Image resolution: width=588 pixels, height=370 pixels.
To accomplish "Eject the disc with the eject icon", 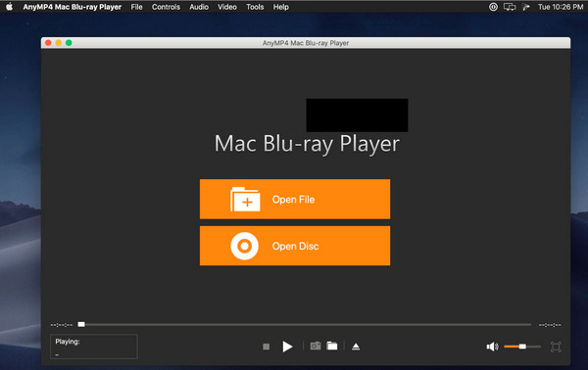I will 356,347.
